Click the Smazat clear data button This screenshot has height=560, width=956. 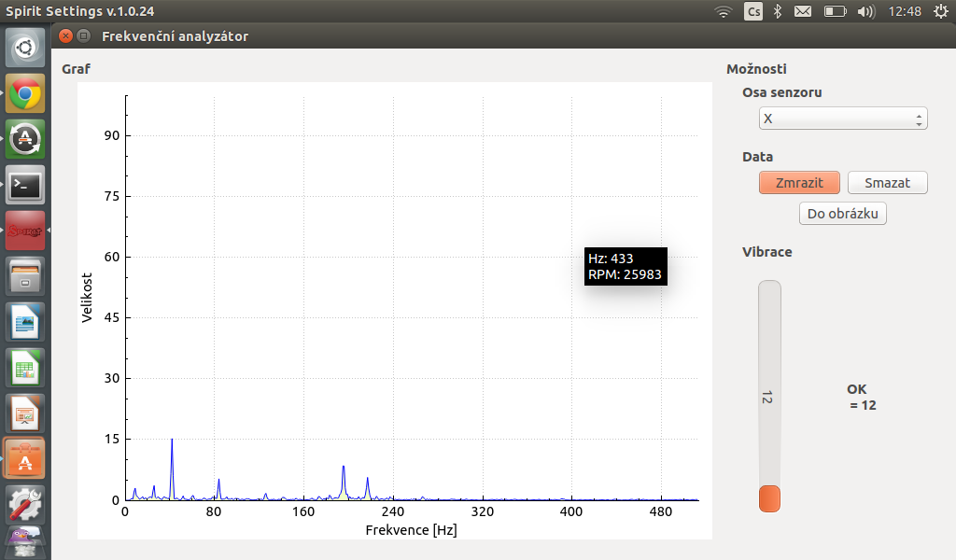point(887,183)
